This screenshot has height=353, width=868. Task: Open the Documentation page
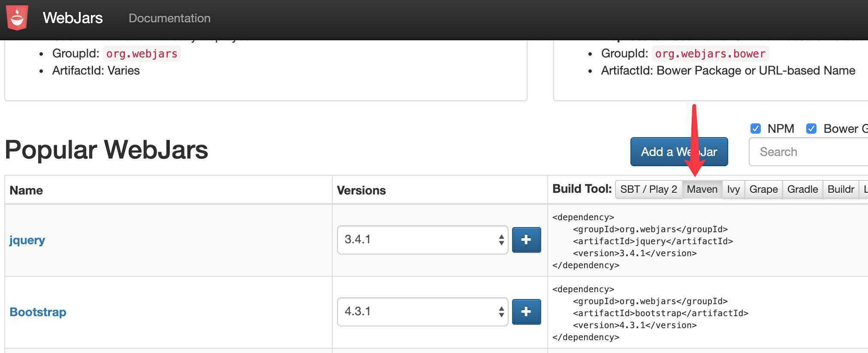[169, 18]
